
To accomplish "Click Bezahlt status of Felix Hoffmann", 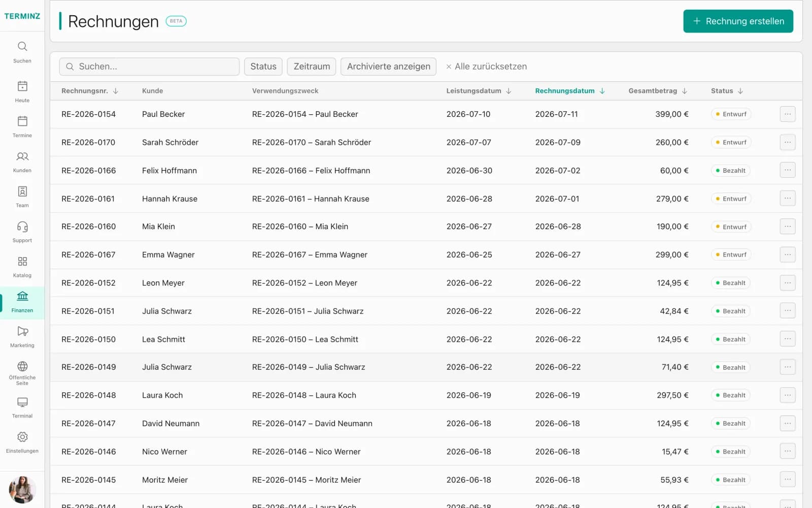I will [x=730, y=171].
